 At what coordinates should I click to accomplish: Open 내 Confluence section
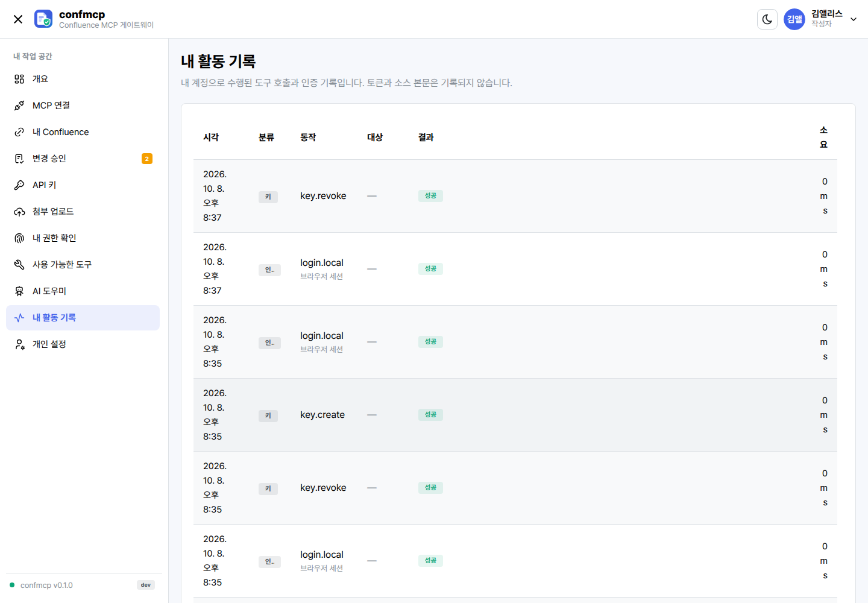83,132
